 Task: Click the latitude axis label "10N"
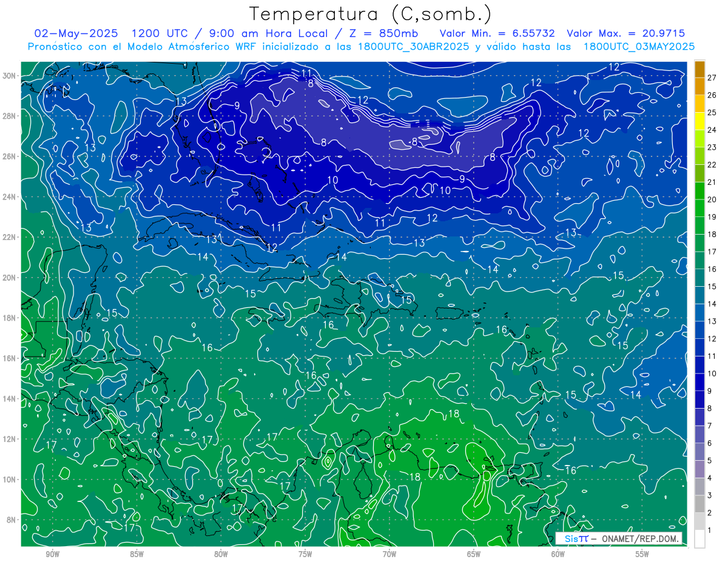click(10, 479)
